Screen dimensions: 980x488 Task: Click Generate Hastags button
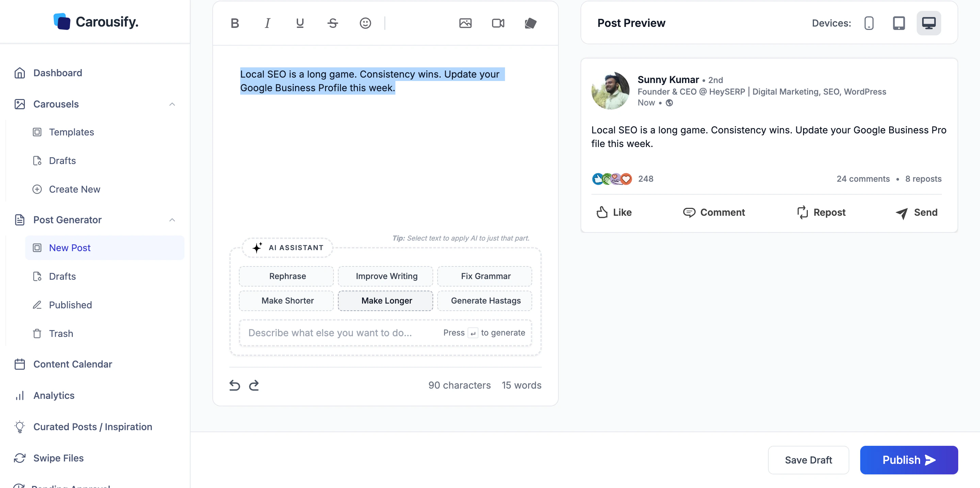click(x=485, y=300)
